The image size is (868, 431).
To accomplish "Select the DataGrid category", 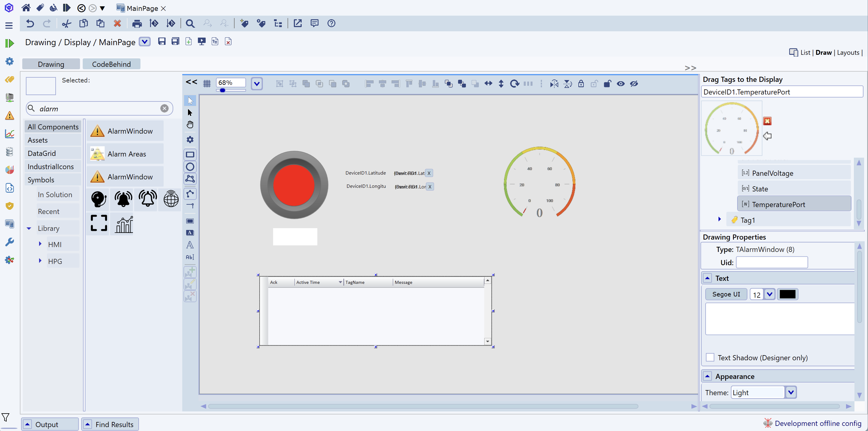I will (53, 153).
